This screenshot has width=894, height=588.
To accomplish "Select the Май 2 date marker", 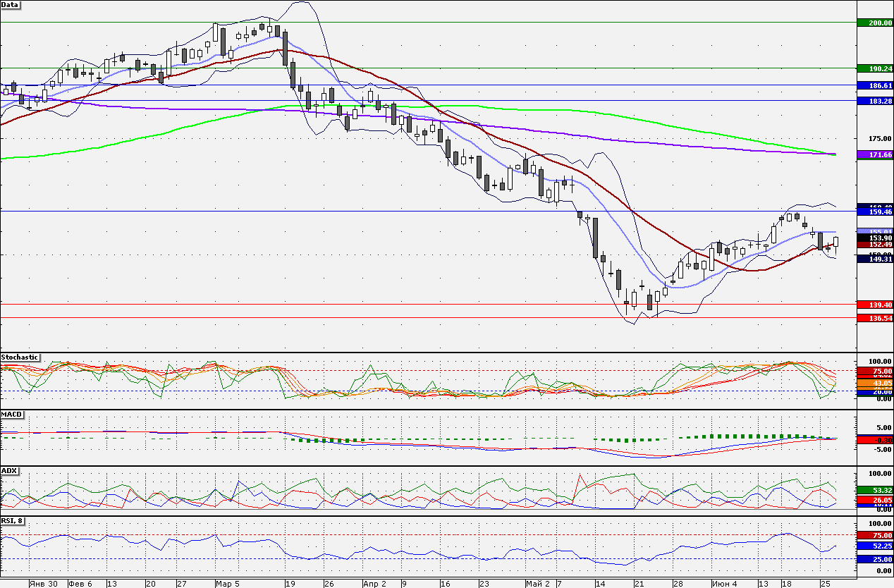I will (537, 584).
